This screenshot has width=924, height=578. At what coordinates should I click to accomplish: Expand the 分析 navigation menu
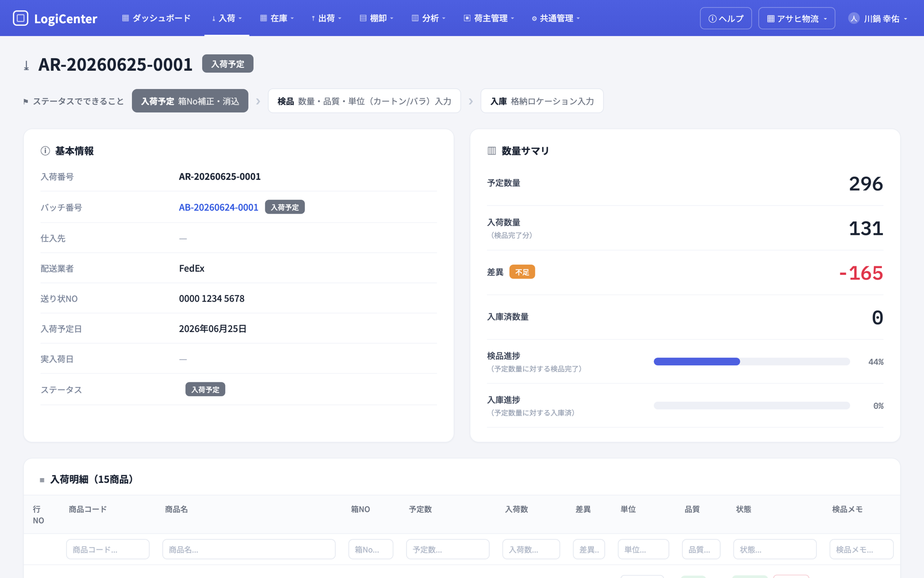point(429,18)
